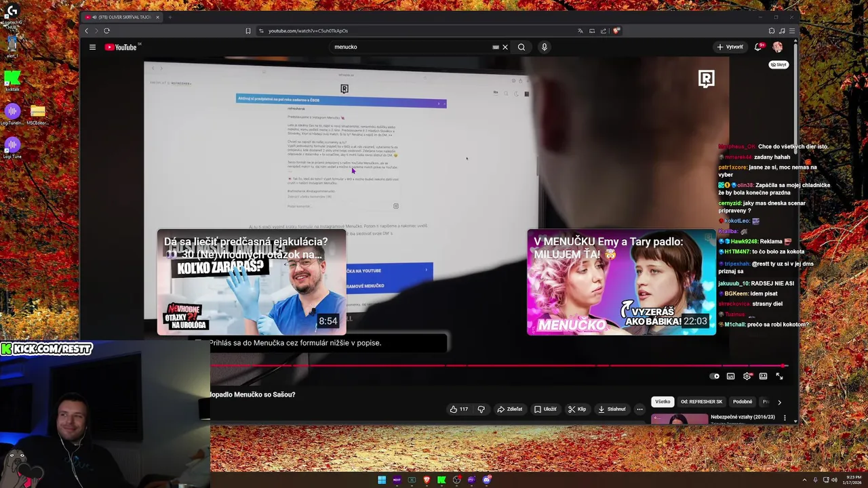Viewport: 868px width, 488px height.
Task: Open the OBS taskbar icon
Action: point(456,480)
